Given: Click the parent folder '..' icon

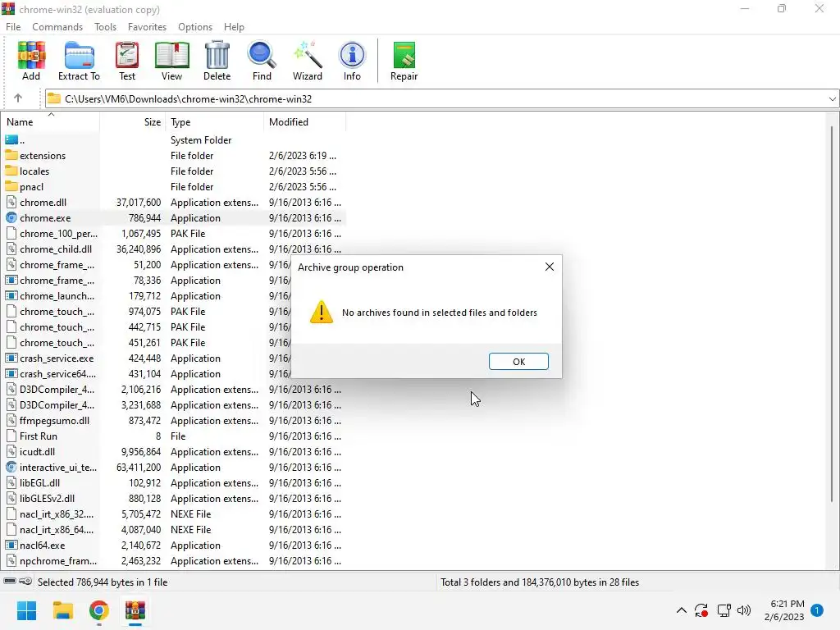Looking at the screenshot, I should (11, 139).
